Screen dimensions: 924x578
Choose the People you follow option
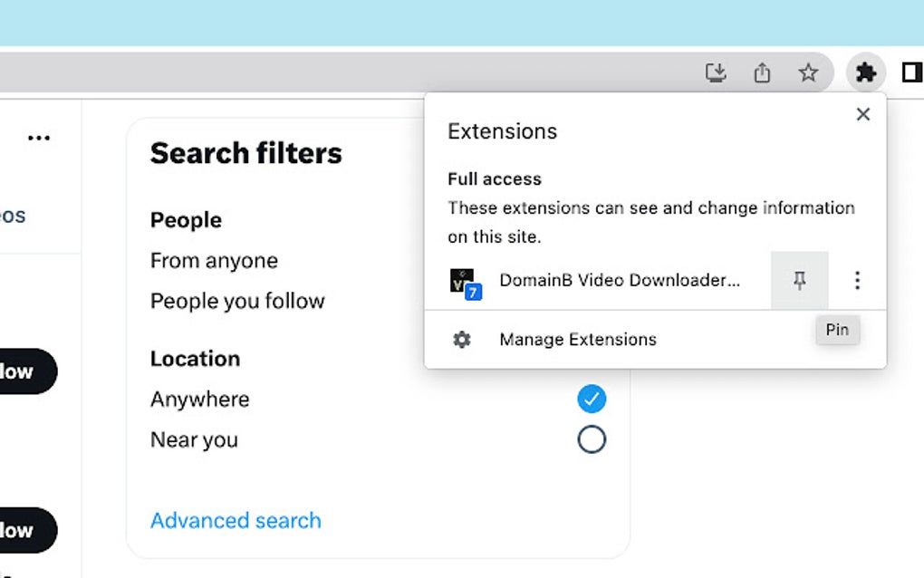pos(237,301)
